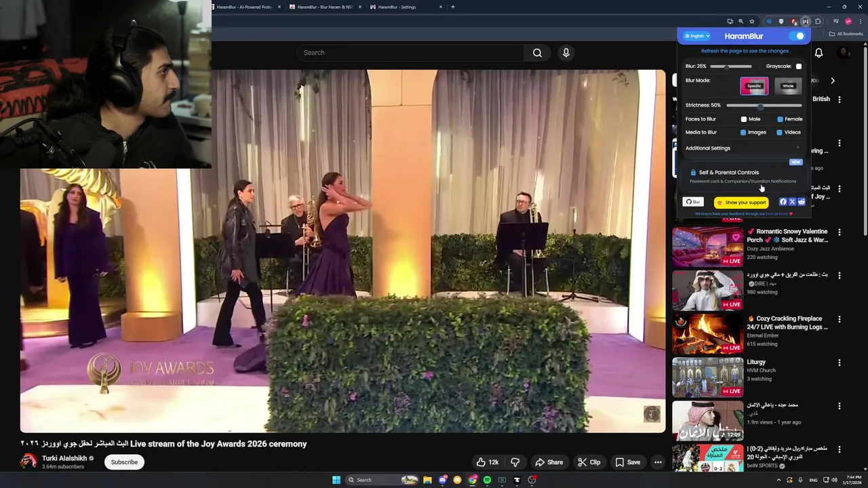Select the Whole blur mode
Screen dimensions: 868x488
(x=788, y=86)
